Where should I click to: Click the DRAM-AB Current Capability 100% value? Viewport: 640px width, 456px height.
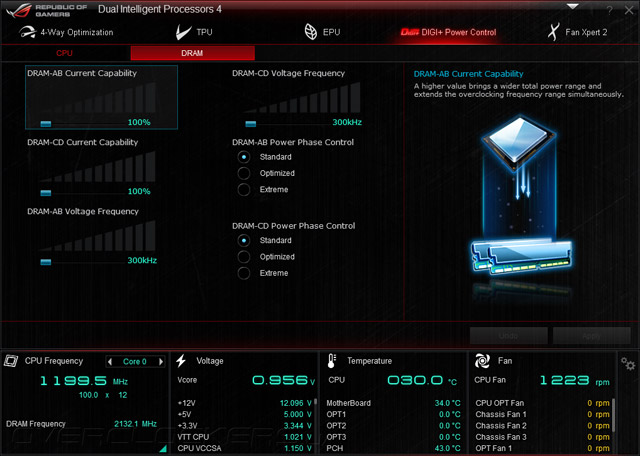[139, 122]
